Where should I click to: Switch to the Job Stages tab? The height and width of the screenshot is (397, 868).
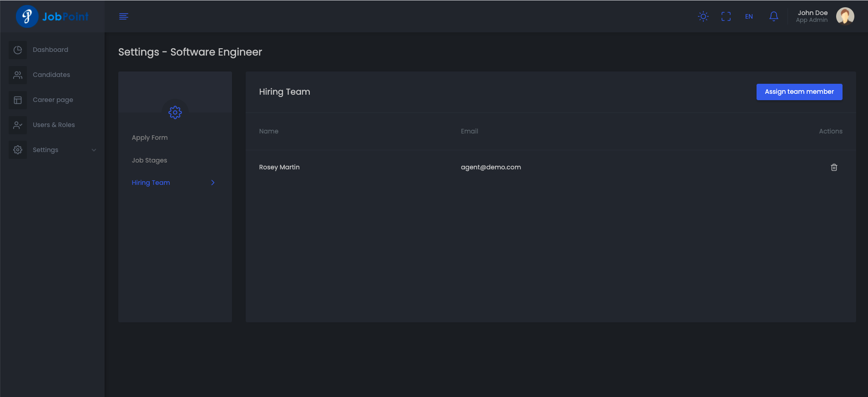coord(149,160)
